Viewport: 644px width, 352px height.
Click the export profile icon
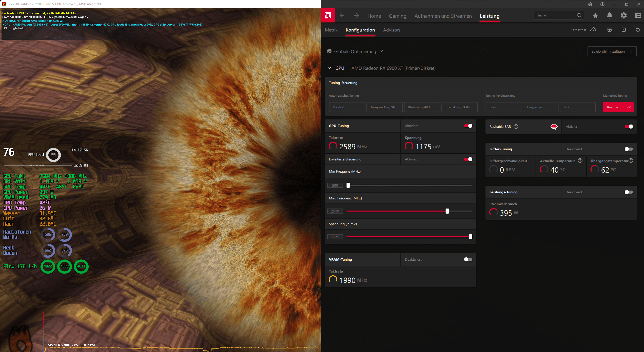click(x=624, y=30)
